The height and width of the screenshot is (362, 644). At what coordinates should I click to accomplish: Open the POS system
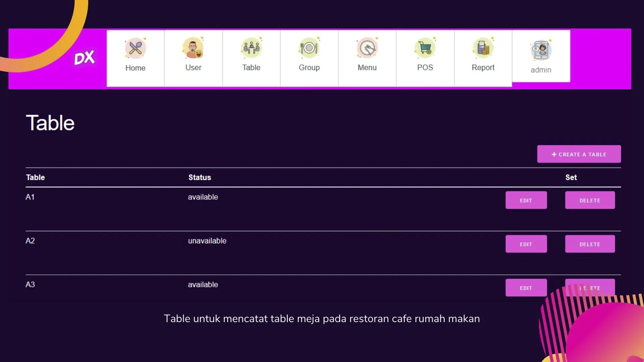point(425,57)
